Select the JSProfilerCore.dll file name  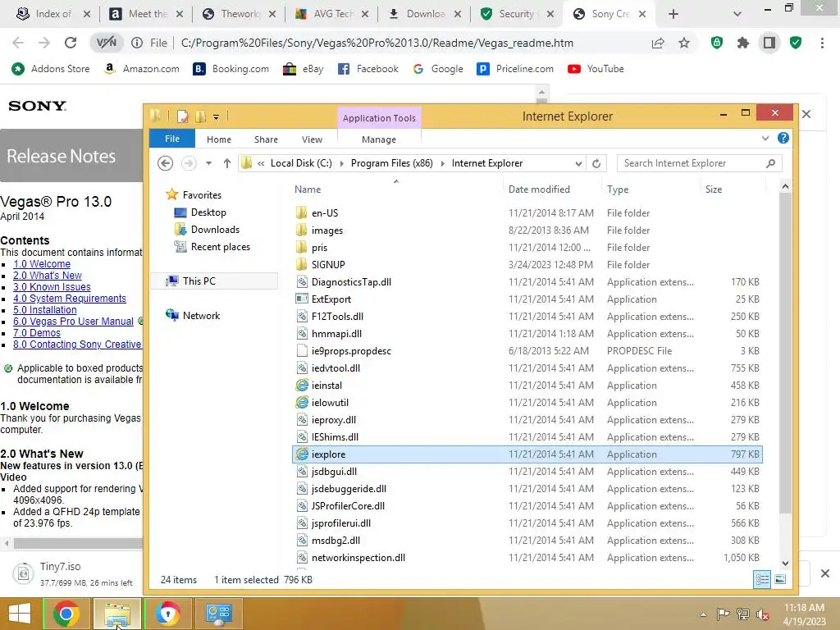348,505
